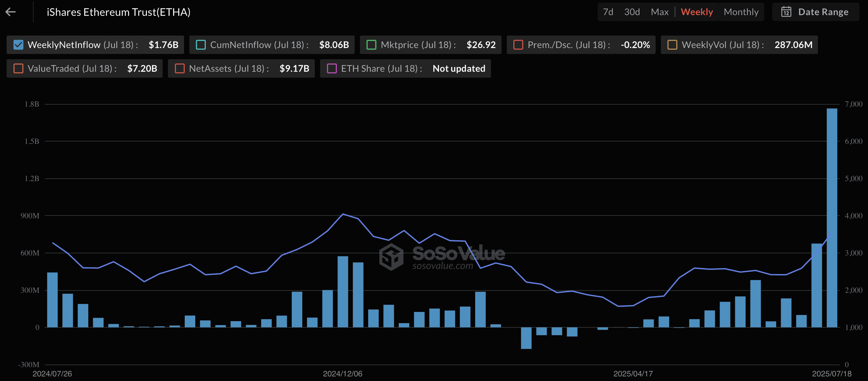Click the $8.06B cumulative inflow value
868x381 pixels.
point(334,45)
